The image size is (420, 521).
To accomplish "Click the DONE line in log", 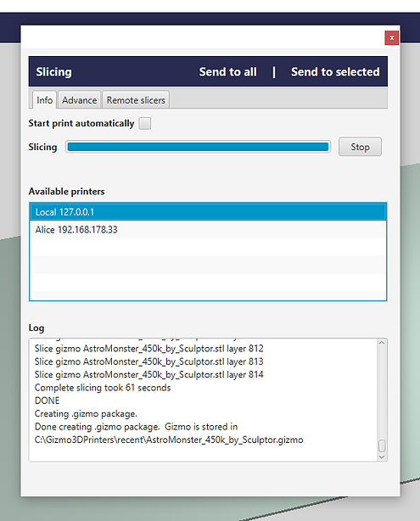I will (x=47, y=401).
